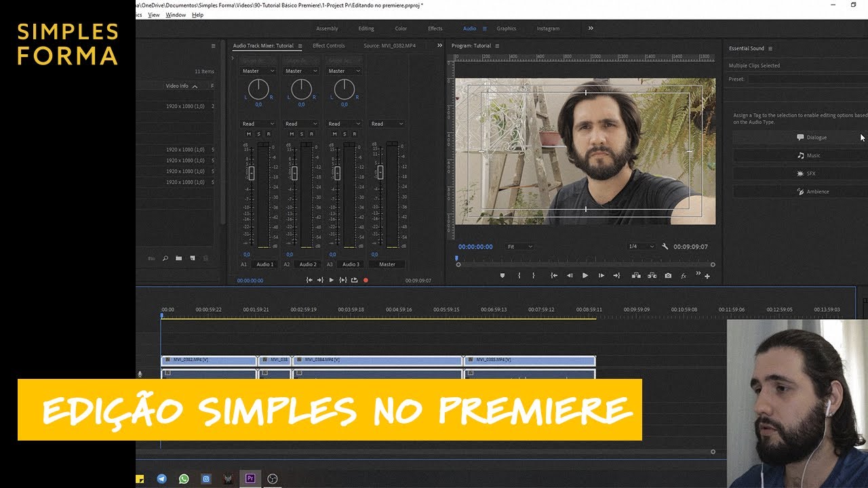Open the Essential Sound panel menu

click(x=770, y=48)
